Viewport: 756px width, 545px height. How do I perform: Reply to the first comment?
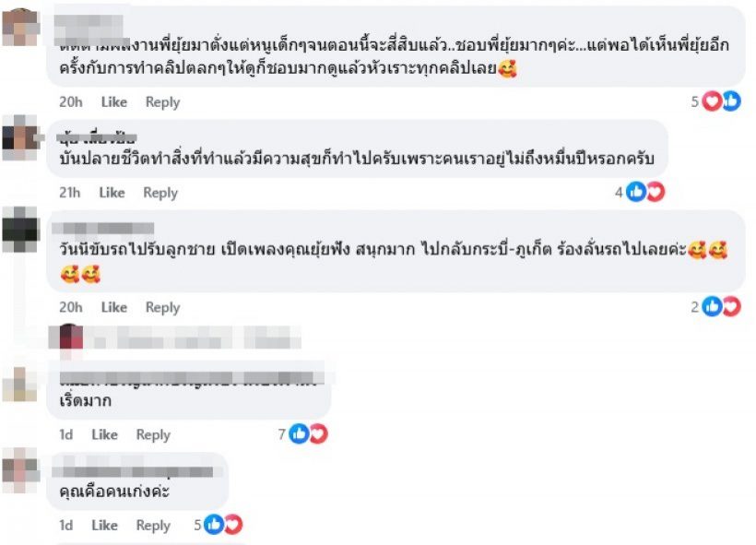[x=163, y=102]
